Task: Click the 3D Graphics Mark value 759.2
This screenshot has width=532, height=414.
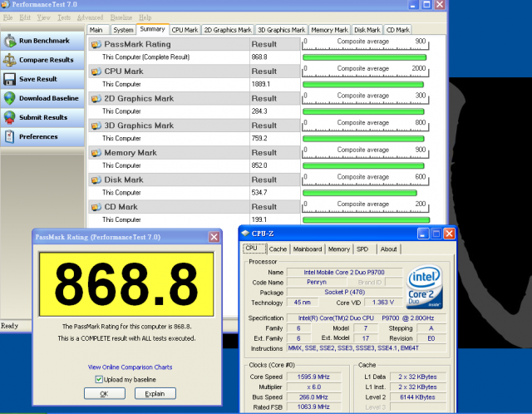Action: coord(259,139)
